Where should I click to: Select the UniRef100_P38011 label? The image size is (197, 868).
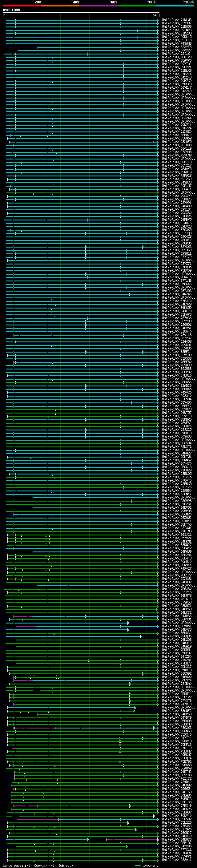pos(177,860)
